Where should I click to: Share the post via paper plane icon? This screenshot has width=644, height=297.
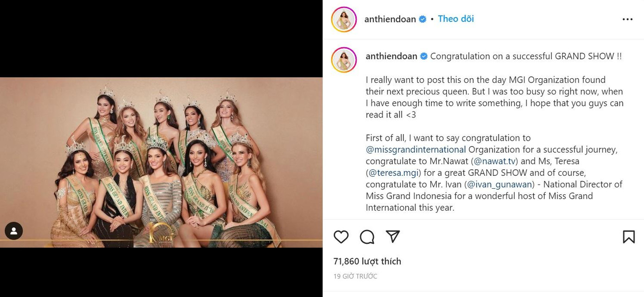click(393, 236)
